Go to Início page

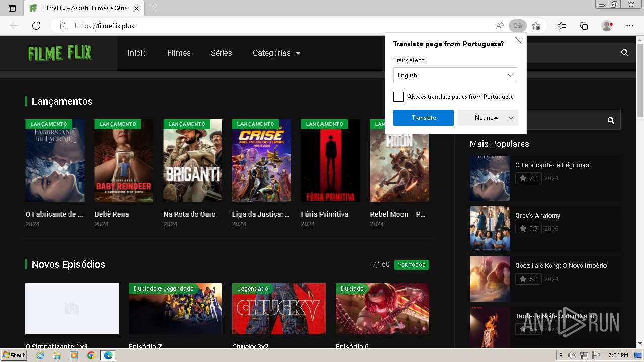click(x=137, y=53)
